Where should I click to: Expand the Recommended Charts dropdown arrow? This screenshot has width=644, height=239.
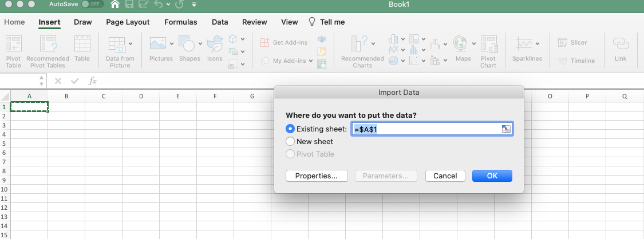[x=373, y=43]
